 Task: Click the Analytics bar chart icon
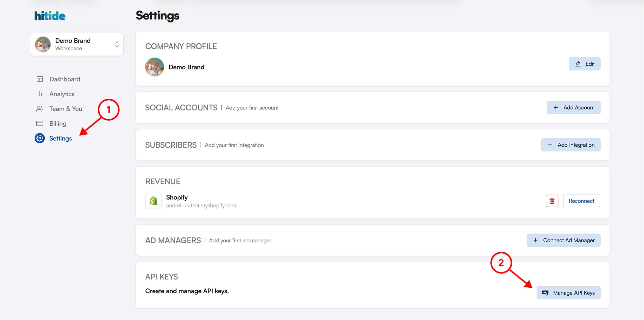tap(40, 94)
